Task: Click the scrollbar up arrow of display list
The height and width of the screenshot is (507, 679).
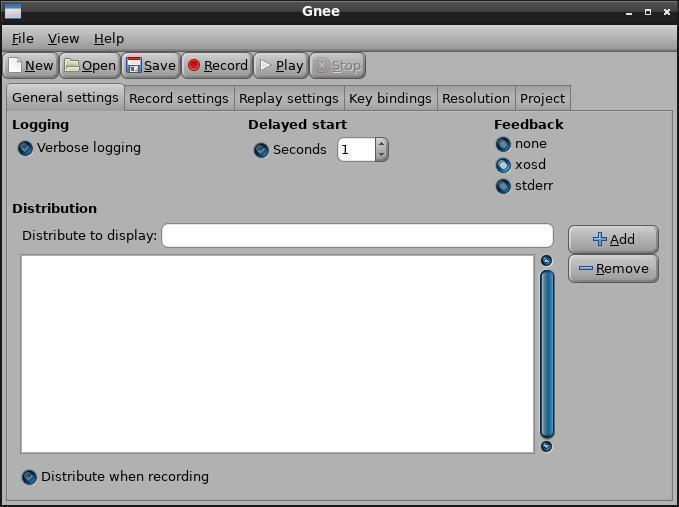Action: [x=546, y=260]
